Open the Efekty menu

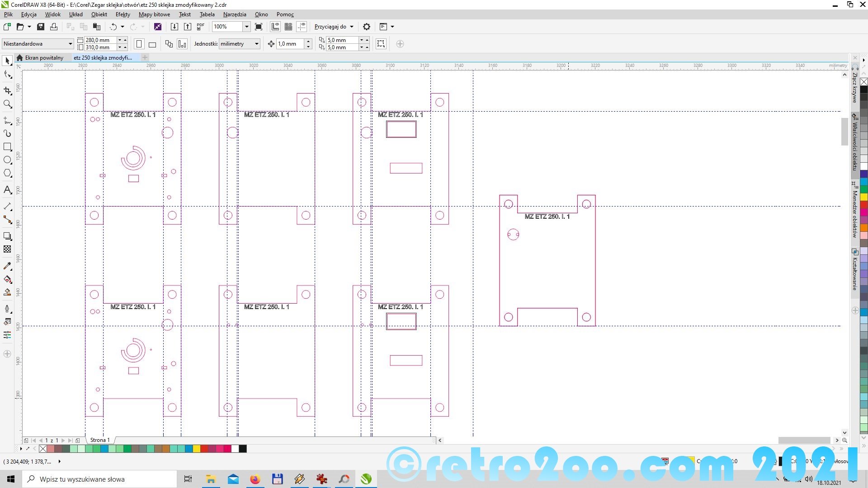(x=123, y=14)
